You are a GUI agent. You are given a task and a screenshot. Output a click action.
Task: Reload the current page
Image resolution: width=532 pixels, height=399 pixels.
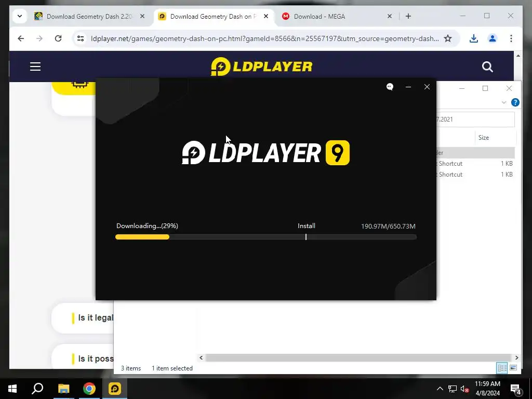[58, 38]
